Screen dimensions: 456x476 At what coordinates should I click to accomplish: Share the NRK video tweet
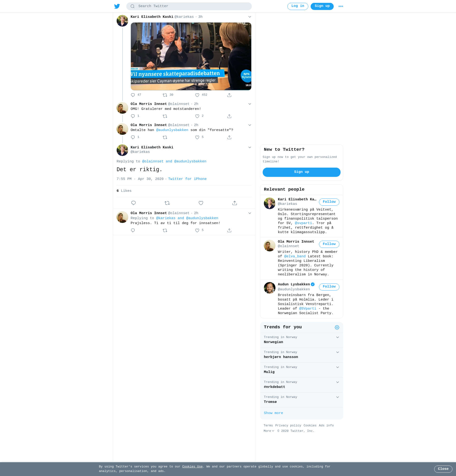point(229,95)
